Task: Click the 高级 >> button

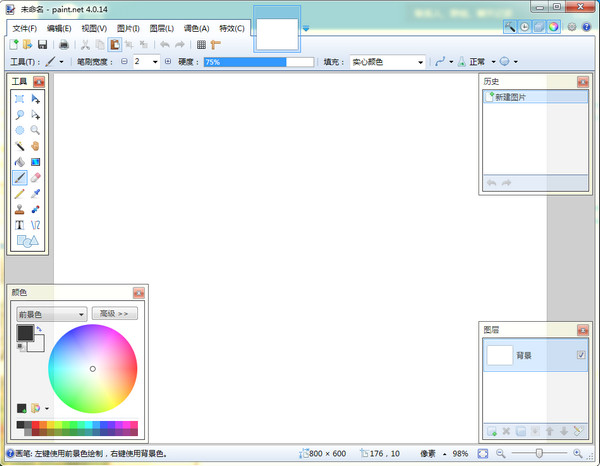Action: tap(116, 313)
